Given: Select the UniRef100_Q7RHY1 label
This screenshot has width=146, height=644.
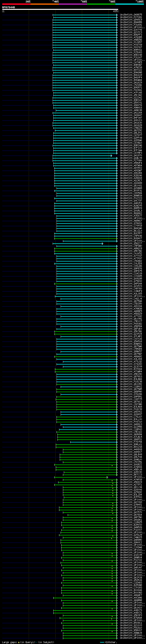Looking at the screenshot, I should [131, 505].
